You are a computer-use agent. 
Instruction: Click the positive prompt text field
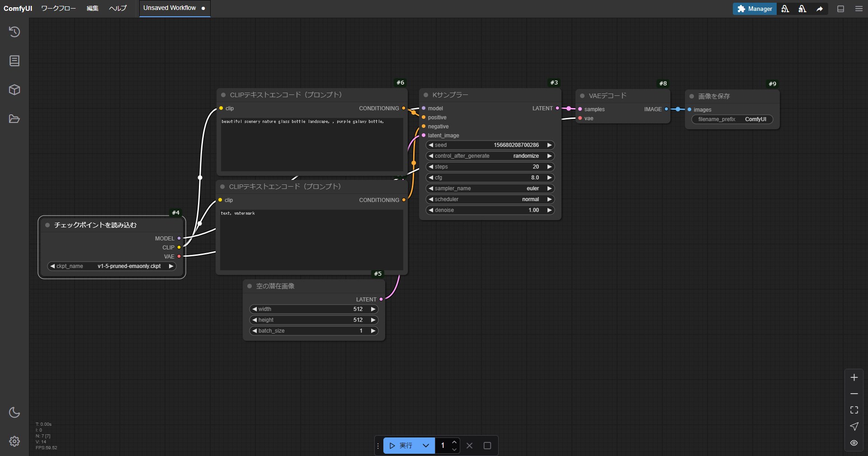(x=311, y=145)
